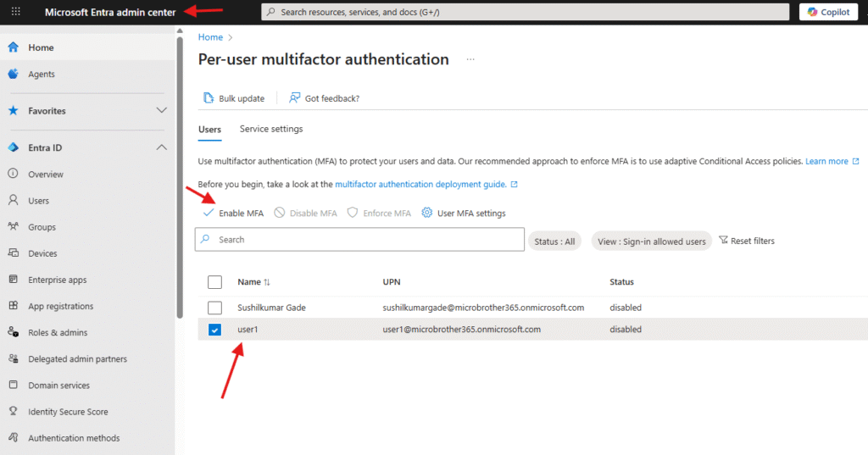Click the App registrations icon
The image size is (868, 455).
click(x=14, y=306)
